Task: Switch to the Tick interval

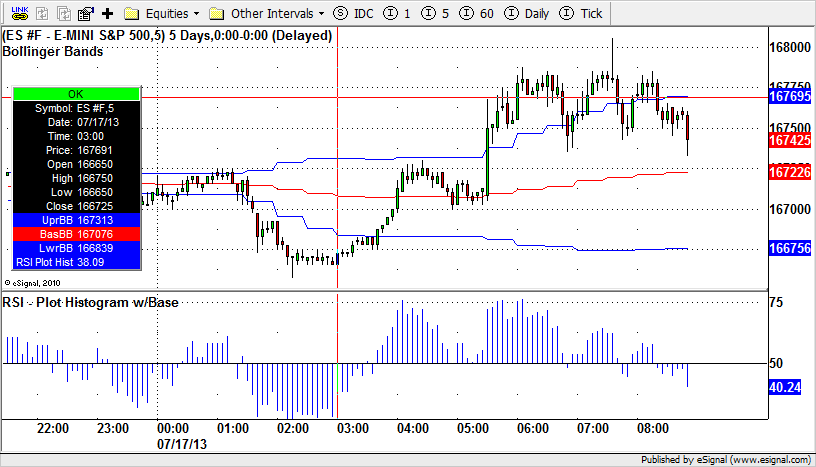Action: pos(580,14)
